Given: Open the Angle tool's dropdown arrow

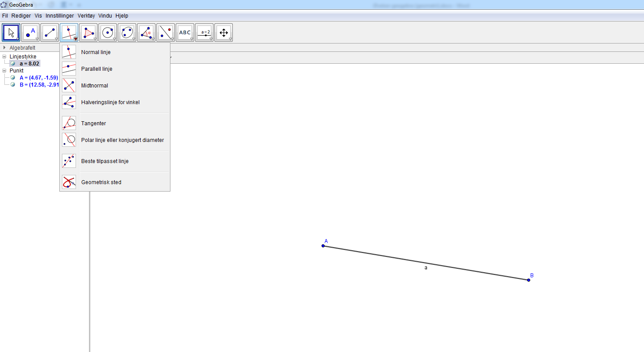Looking at the screenshot, I should [x=153, y=39].
